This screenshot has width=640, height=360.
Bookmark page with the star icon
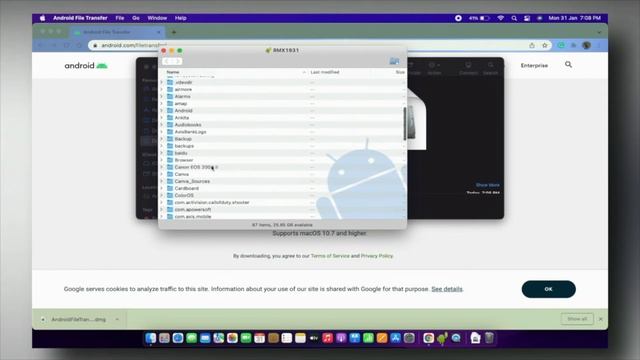pyautogui.click(x=544, y=45)
